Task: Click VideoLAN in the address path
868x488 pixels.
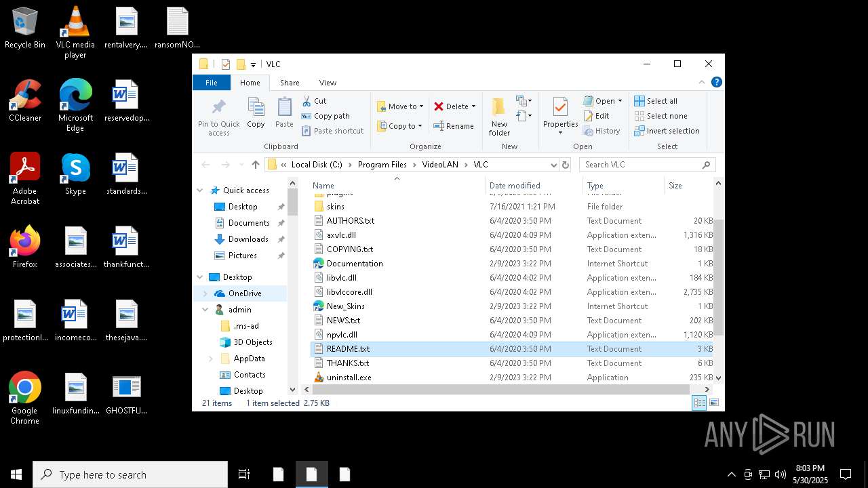Action: pyautogui.click(x=440, y=165)
